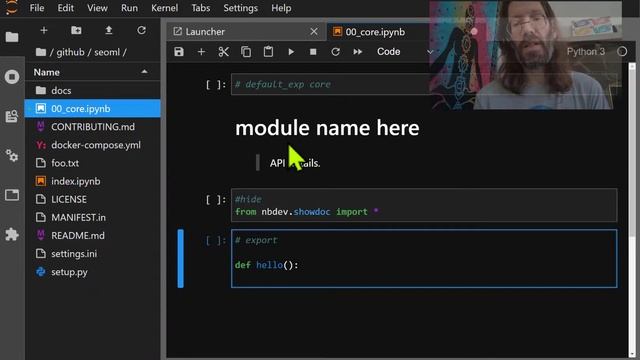Click the blue cell collapser bar
Viewport: 640px width, 360px height.
(180, 259)
